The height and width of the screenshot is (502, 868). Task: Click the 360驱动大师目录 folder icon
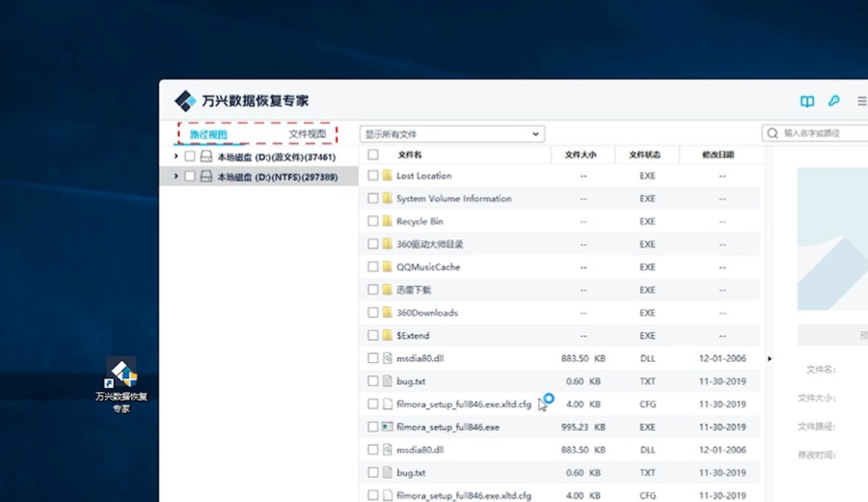[x=387, y=244]
